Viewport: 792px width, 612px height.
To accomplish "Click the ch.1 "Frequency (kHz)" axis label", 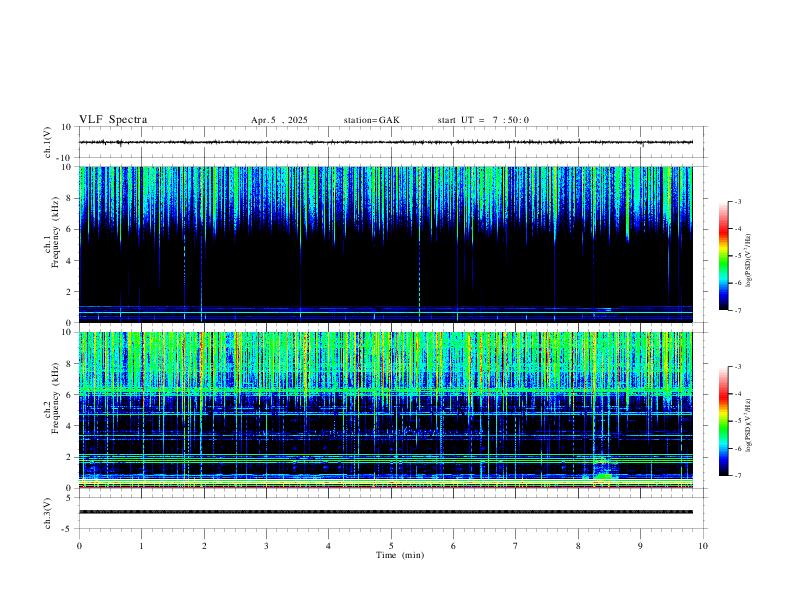I will click(x=56, y=232).
